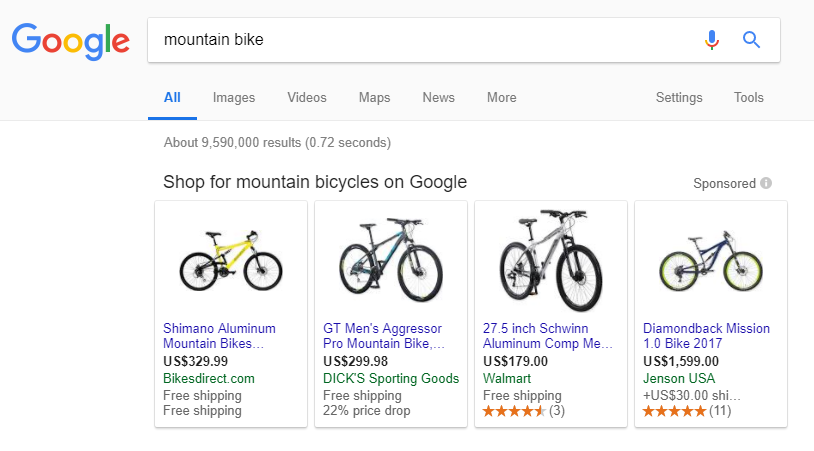Click the star rating for Diamondback bike

(674, 411)
